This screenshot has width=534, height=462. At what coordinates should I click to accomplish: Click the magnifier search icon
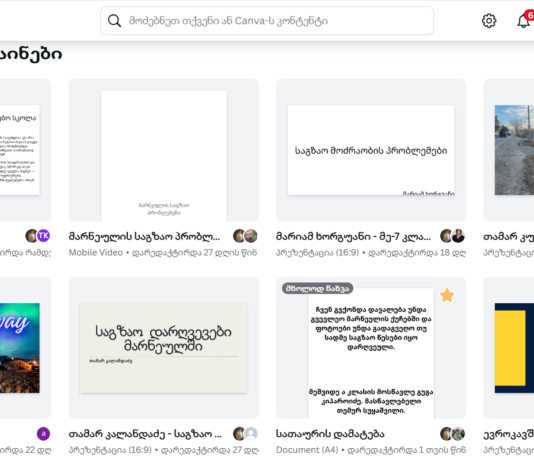point(114,21)
